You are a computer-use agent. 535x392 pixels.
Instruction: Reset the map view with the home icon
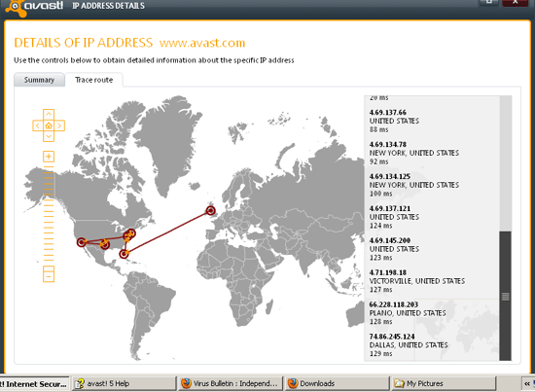[49, 125]
